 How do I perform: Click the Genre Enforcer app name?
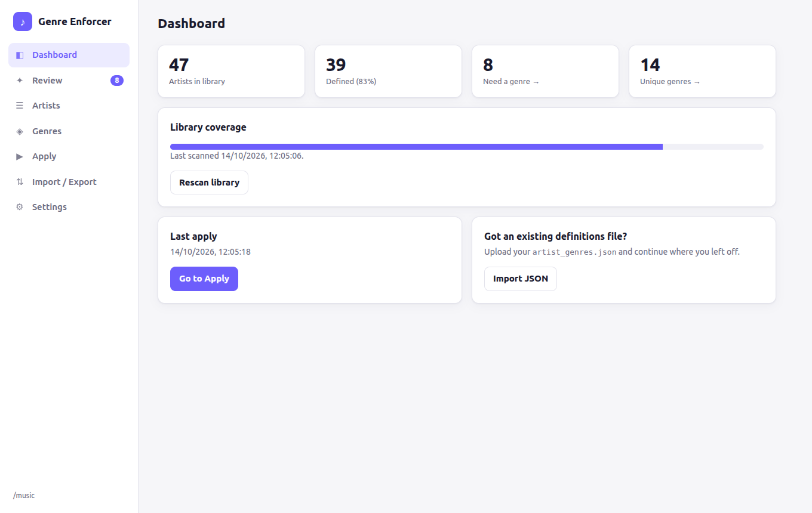click(x=75, y=21)
